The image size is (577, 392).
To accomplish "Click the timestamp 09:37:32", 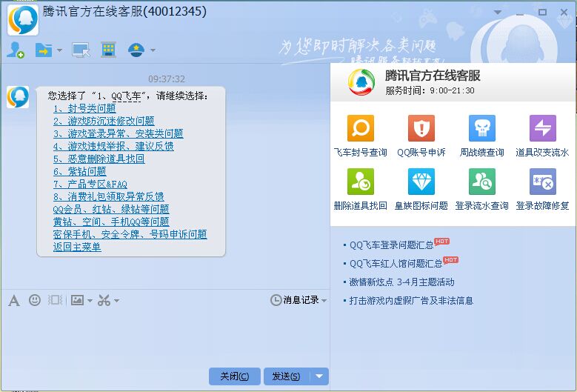I will point(167,79).
